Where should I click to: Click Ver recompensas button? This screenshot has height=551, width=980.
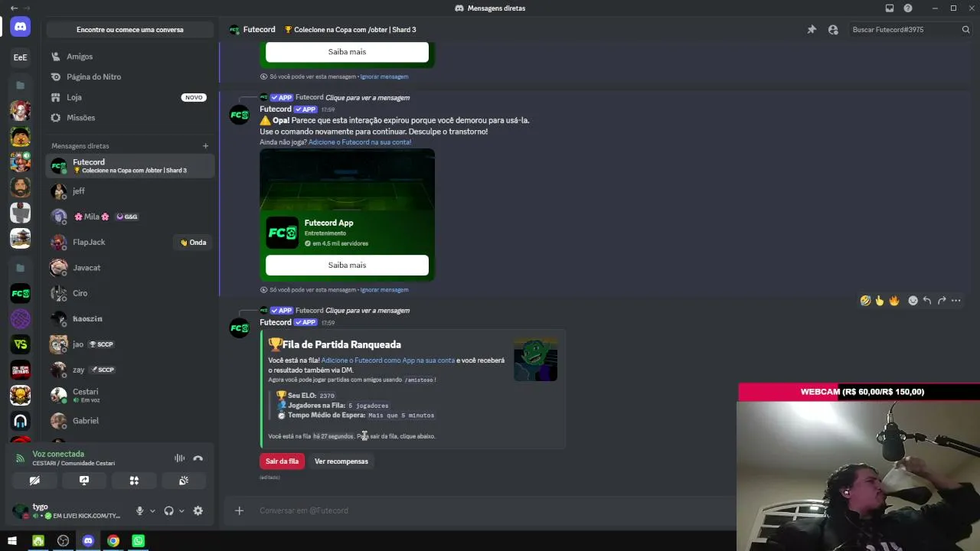341,461
